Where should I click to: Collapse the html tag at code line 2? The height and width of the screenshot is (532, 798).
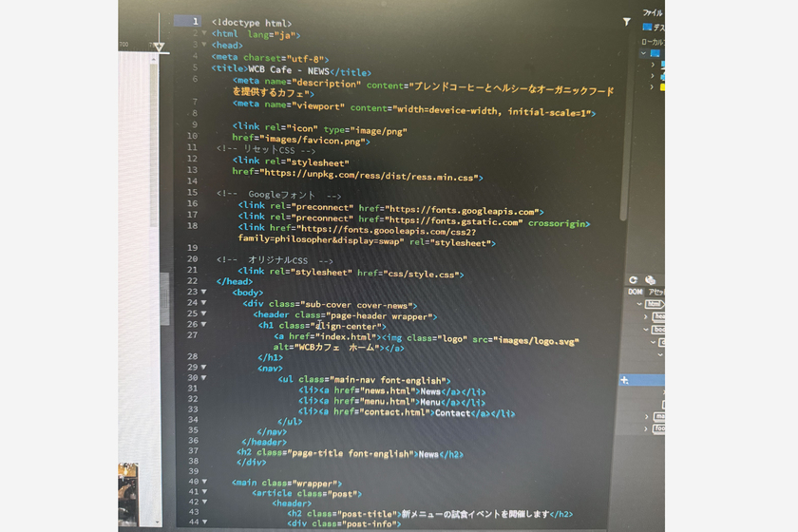pos(204,33)
